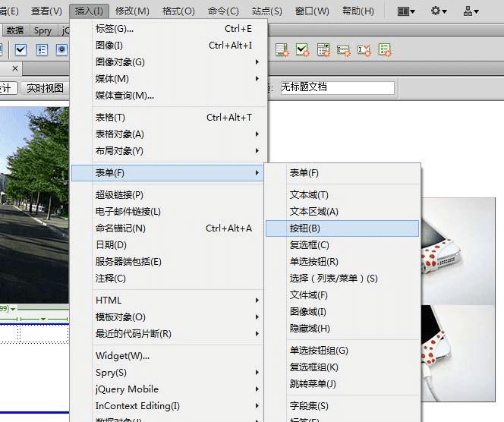The height and width of the screenshot is (422, 504).
Task: Expand the jQuery Mobile submenu
Action: pyautogui.click(x=257, y=389)
